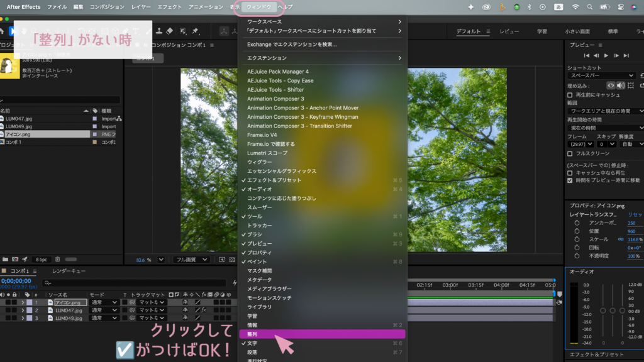Select the Roto Brush tool
Screen dimensions: 644x362
point(183,31)
